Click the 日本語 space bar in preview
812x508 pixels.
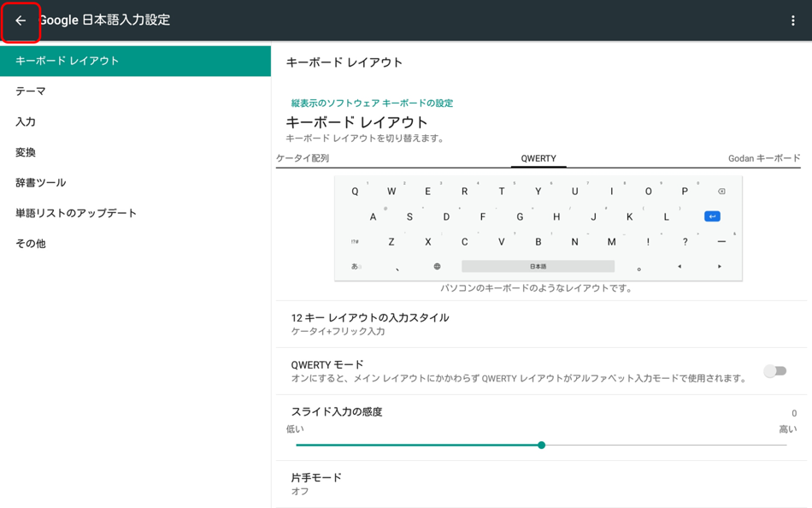538,266
